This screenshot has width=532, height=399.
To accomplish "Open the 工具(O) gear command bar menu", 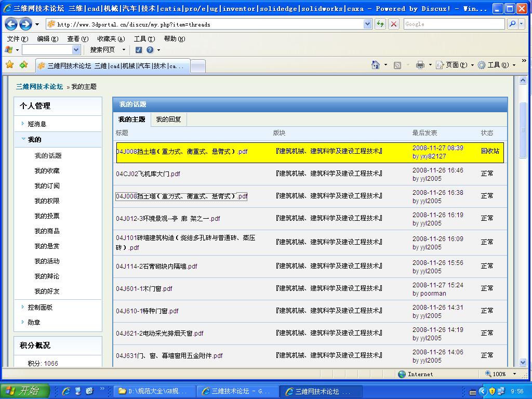I will tap(496, 65).
